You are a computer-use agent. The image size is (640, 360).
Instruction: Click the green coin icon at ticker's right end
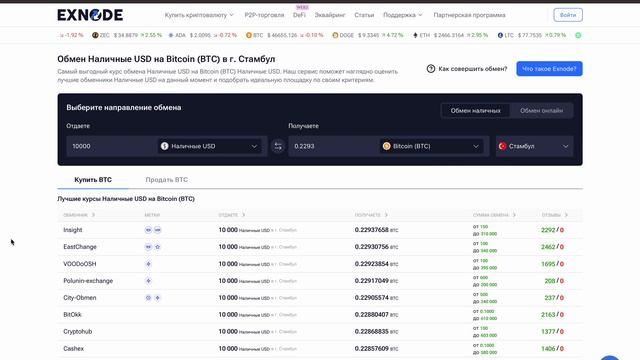click(x=578, y=35)
